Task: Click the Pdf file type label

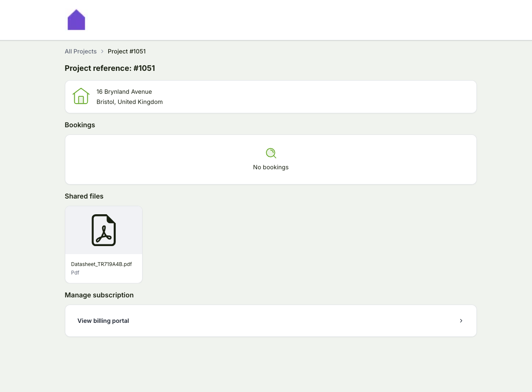Action: tap(75, 273)
